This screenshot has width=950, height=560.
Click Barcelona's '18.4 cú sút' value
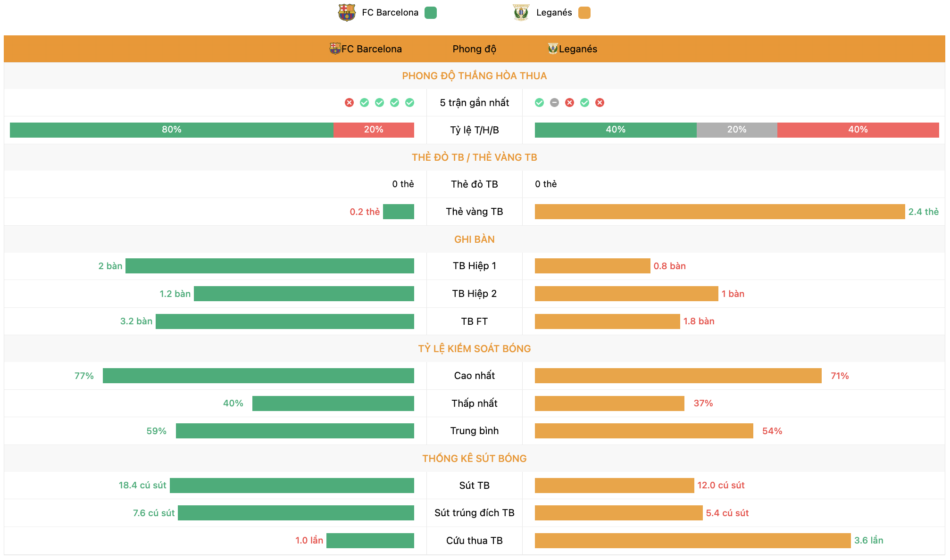(142, 486)
